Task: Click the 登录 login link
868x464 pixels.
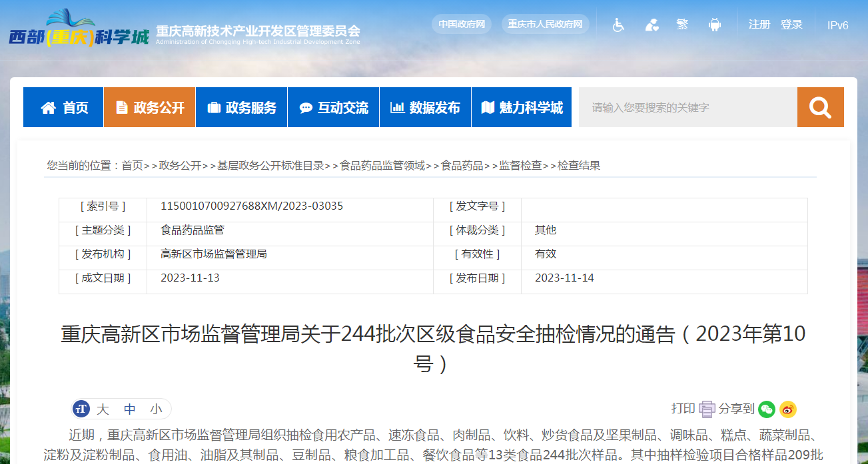Action: [x=791, y=25]
